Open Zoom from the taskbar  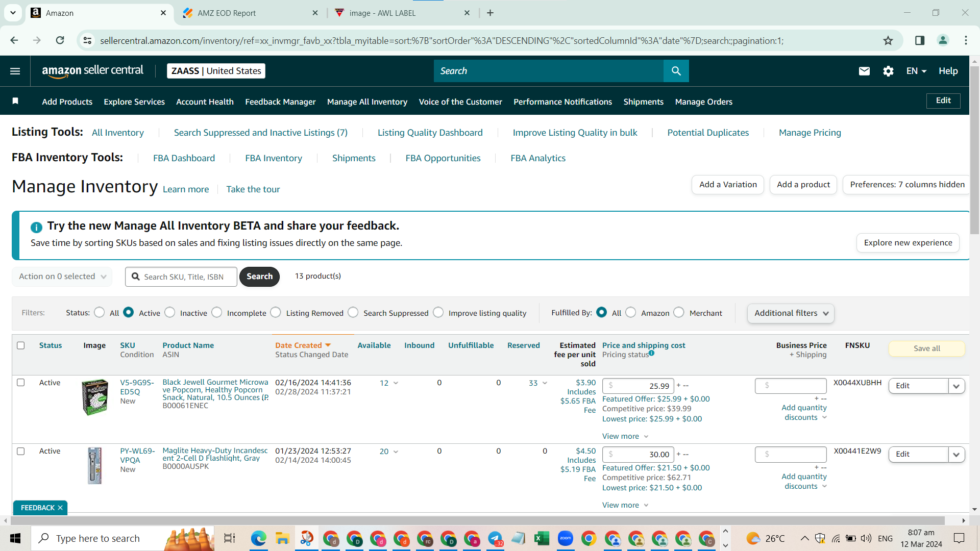(565, 538)
